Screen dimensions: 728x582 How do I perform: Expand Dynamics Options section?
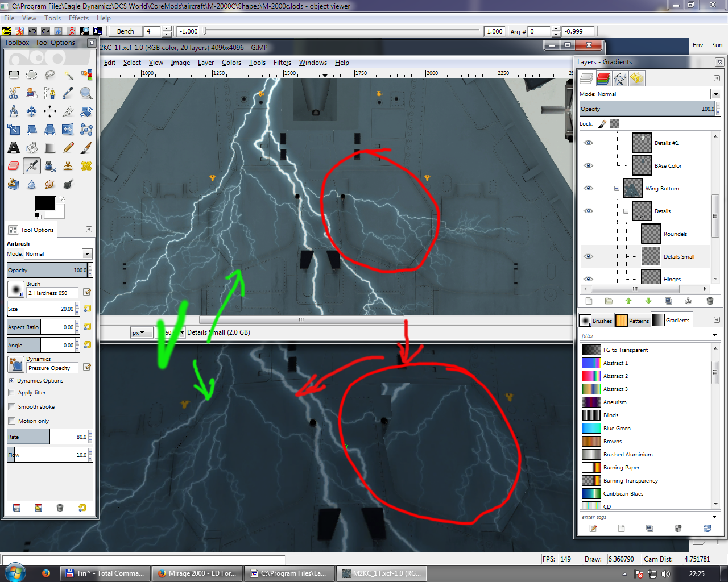[11, 381]
